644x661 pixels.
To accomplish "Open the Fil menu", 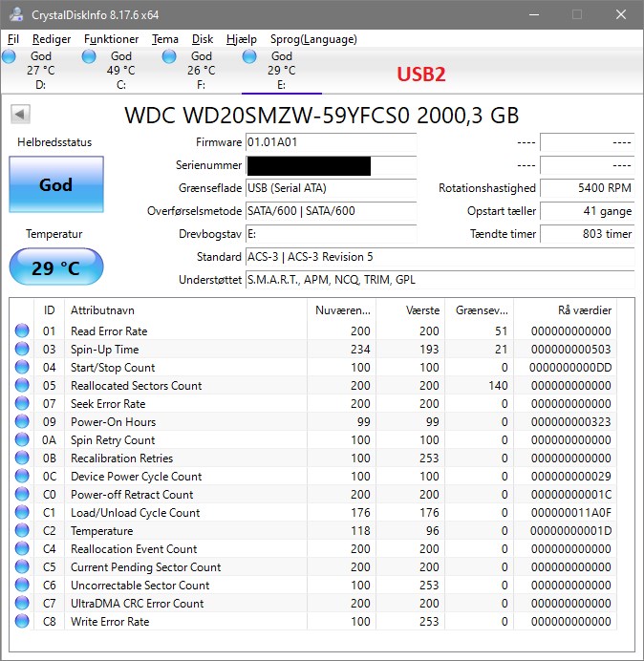I will pos(13,39).
